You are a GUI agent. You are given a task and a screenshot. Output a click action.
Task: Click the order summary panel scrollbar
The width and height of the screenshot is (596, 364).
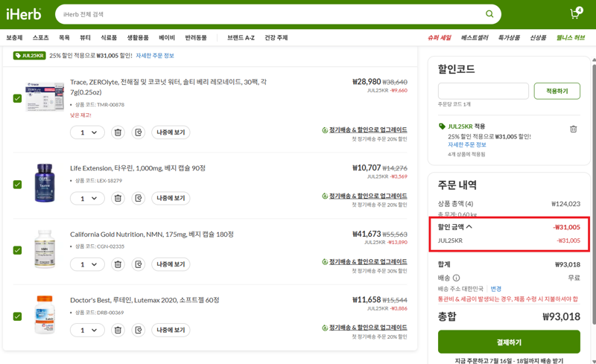(x=593, y=194)
